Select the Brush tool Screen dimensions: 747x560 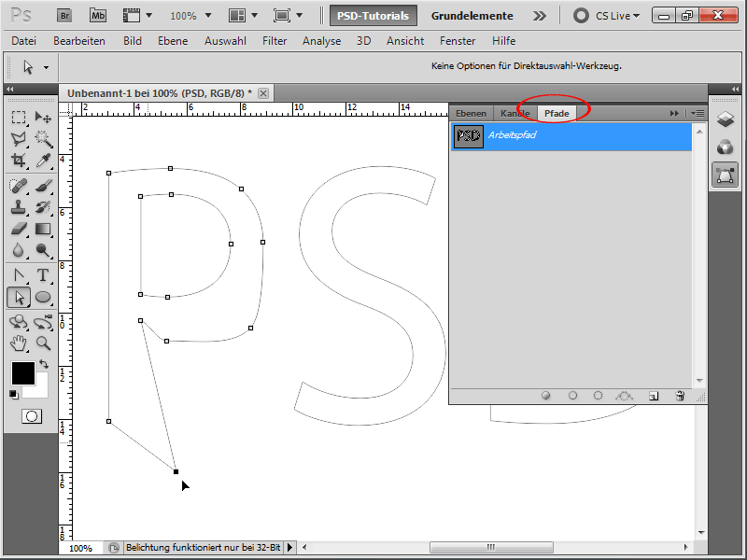(x=43, y=186)
